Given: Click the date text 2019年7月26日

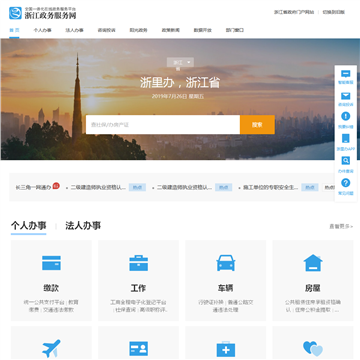Looking at the screenshot, I should pyautogui.click(x=169, y=96).
